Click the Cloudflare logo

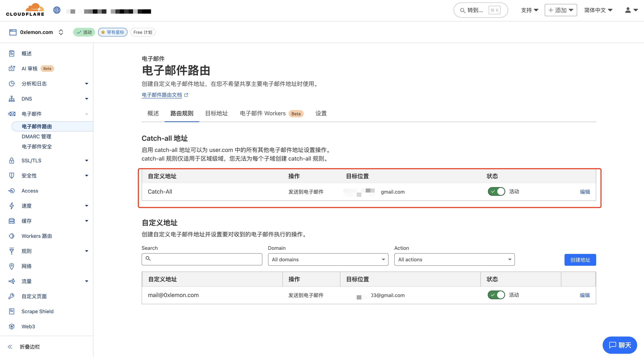pyautogui.click(x=25, y=10)
